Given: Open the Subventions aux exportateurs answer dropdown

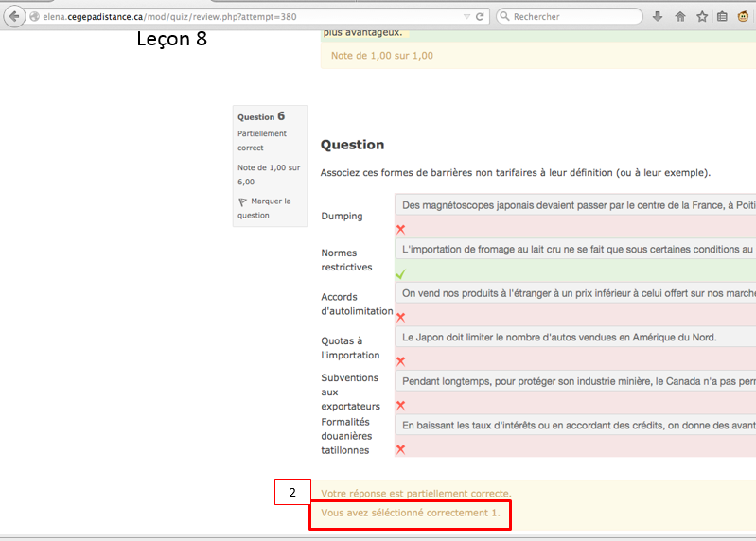Looking at the screenshot, I should (x=575, y=381).
